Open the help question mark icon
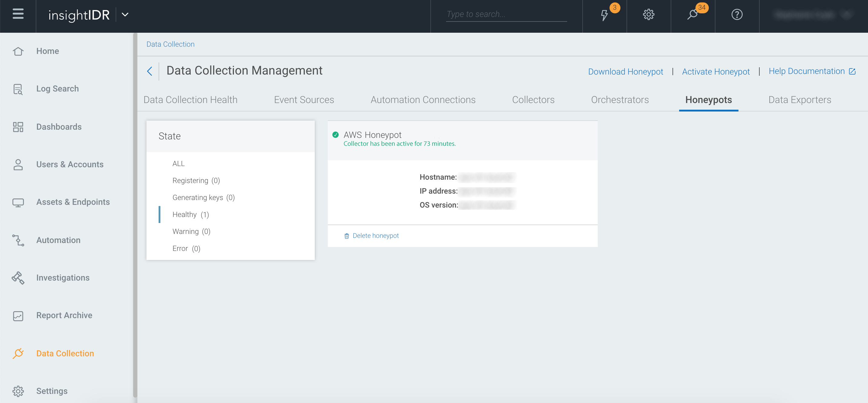Image resolution: width=868 pixels, height=403 pixels. [737, 15]
